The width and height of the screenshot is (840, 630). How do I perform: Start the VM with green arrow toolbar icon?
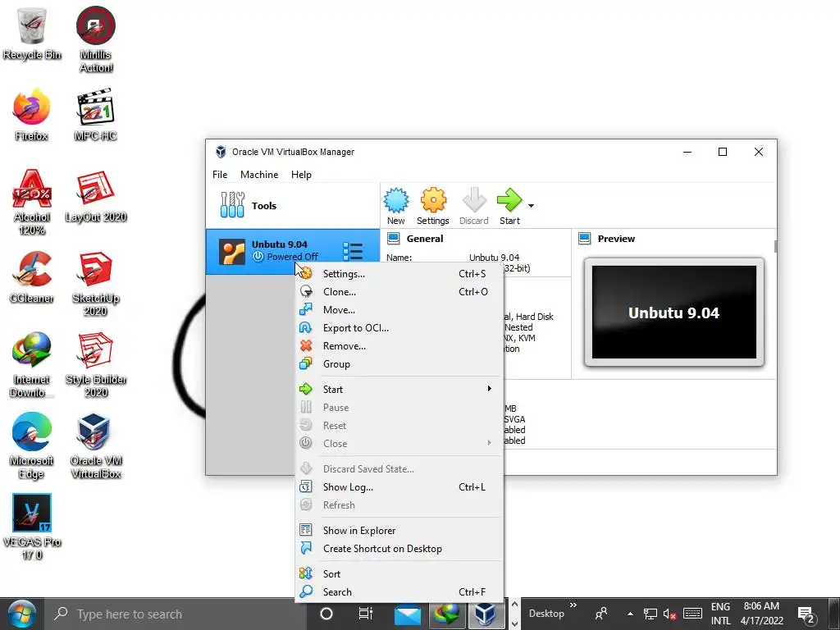coord(509,206)
